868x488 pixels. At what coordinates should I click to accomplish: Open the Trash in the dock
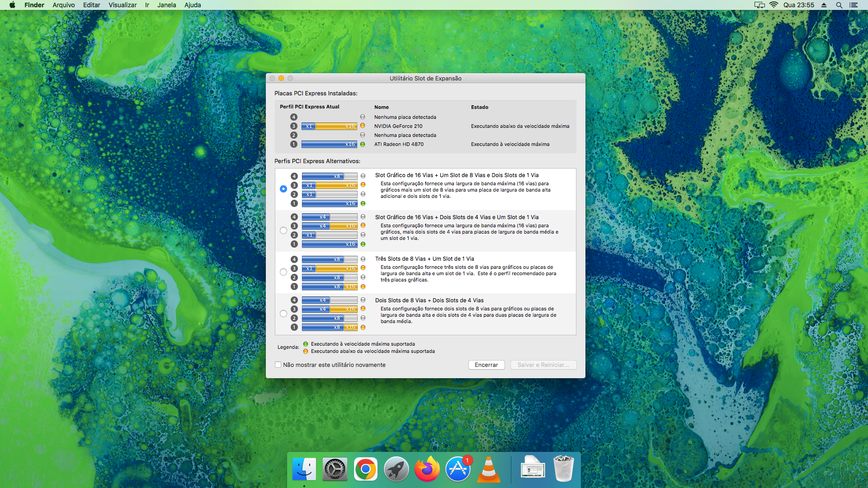(563, 468)
